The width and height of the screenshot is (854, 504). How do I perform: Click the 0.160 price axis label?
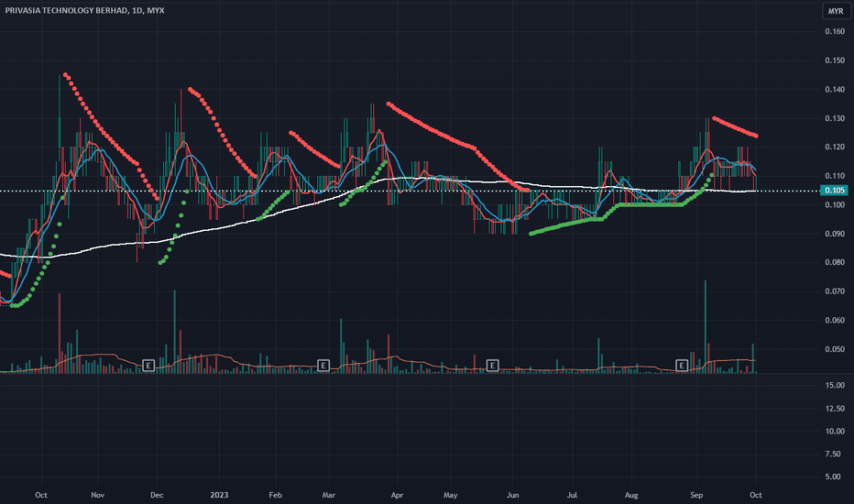pyautogui.click(x=835, y=31)
